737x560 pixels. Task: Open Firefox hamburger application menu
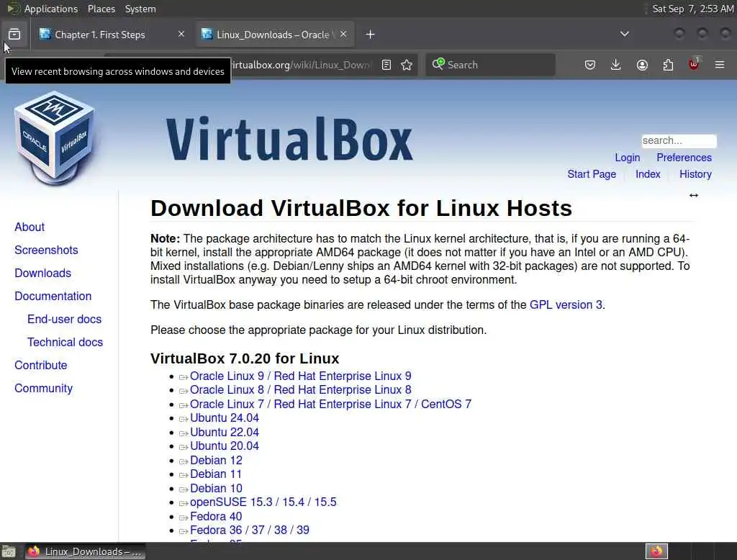(x=720, y=65)
